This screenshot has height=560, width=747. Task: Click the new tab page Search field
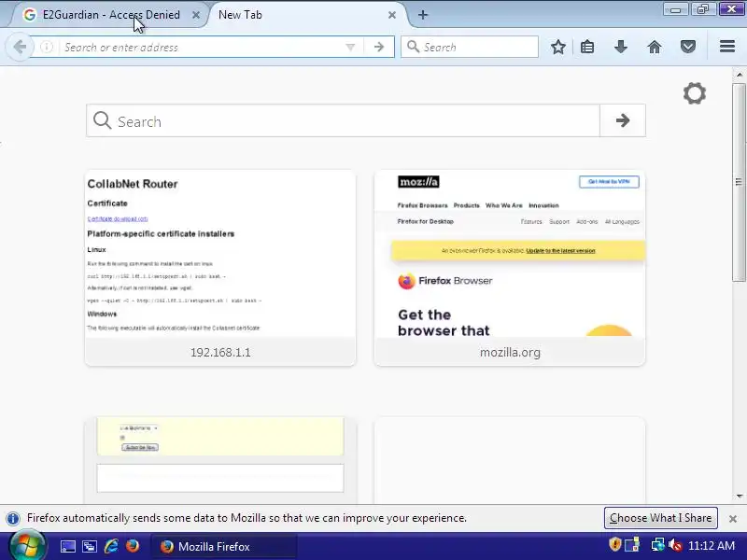[343, 121]
